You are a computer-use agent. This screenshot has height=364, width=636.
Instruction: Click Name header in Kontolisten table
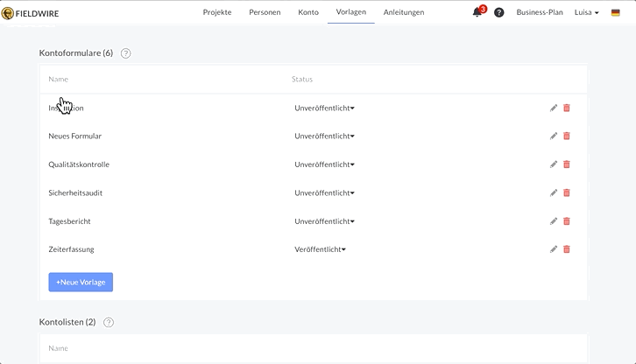[x=59, y=348]
